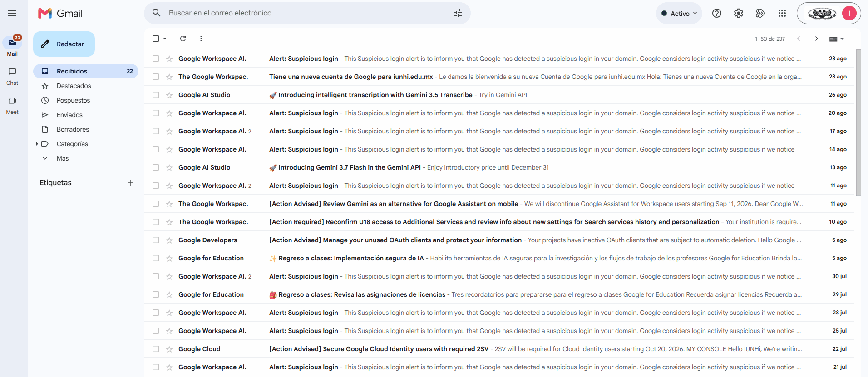Click the '30 jul' date of Suspicious login
Image resolution: width=868 pixels, height=377 pixels.
pyautogui.click(x=839, y=276)
